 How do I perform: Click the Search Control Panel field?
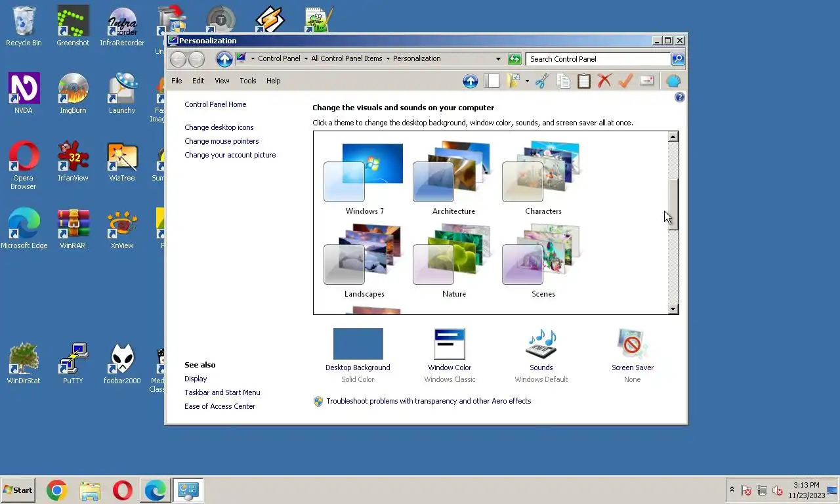(x=598, y=59)
